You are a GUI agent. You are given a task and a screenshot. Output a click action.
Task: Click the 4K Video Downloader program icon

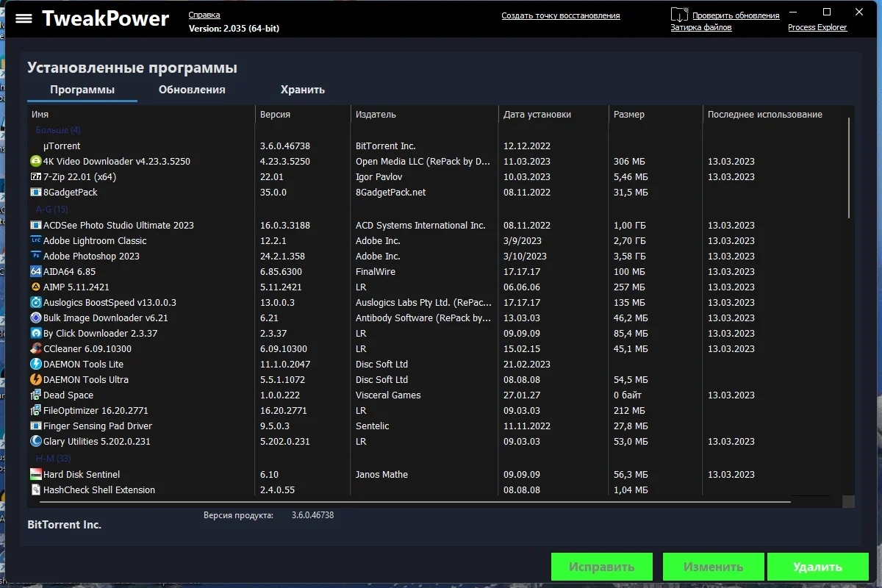click(x=36, y=161)
